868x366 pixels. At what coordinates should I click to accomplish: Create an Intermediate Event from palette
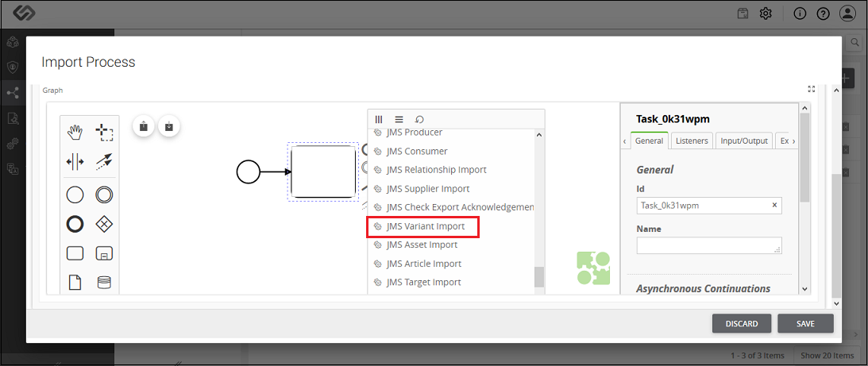[103, 195]
